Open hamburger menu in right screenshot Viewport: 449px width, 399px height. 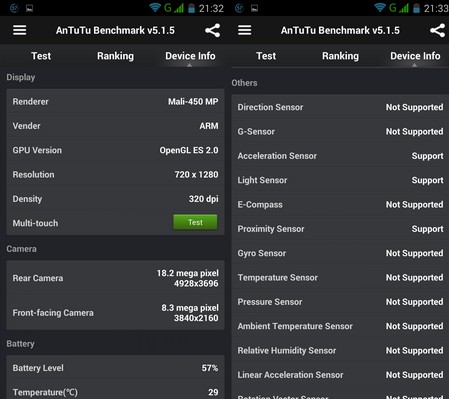point(245,30)
